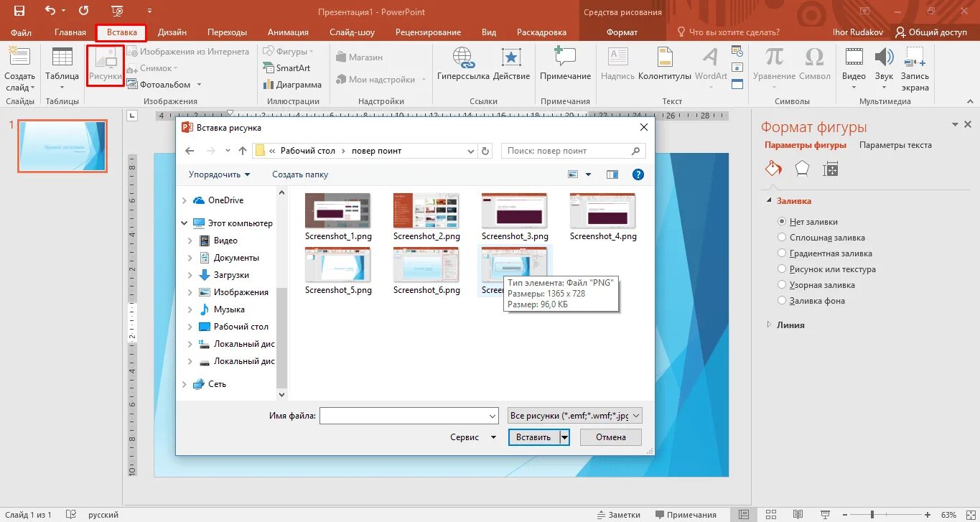Click SmartArt in Иллюстрации group

[287, 68]
